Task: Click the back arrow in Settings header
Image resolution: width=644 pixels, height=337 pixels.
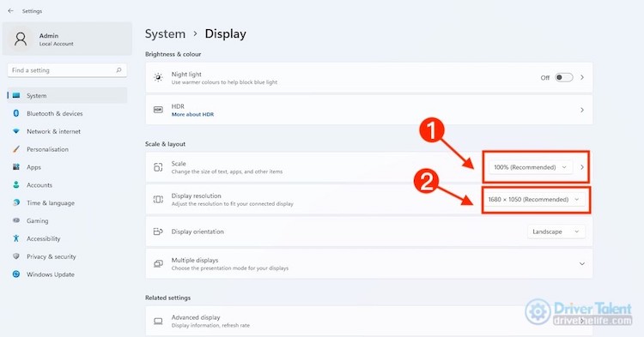Action: click(x=10, y=11)
